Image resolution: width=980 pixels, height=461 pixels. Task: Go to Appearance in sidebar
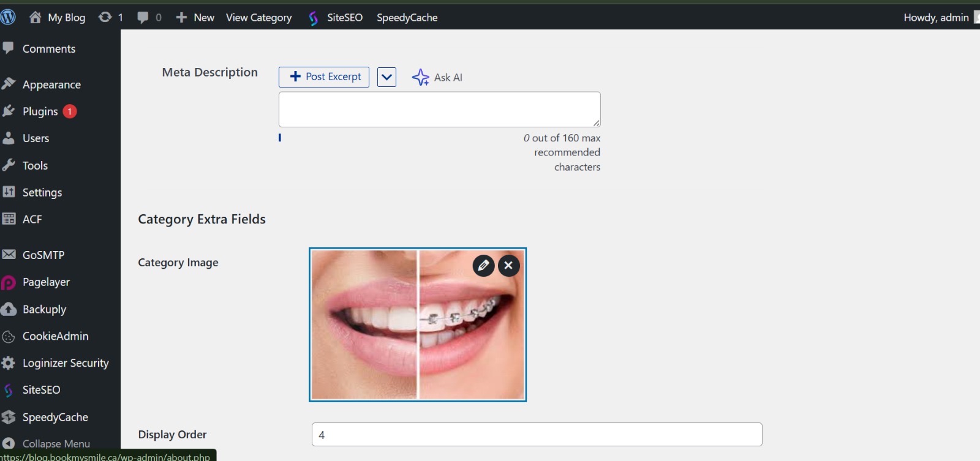51,84
